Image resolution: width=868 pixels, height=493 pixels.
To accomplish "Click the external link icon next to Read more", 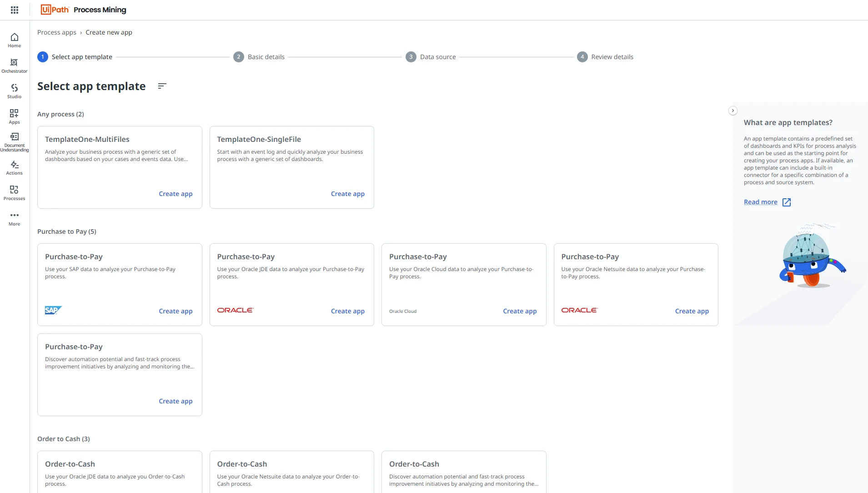I will [787, 202].
